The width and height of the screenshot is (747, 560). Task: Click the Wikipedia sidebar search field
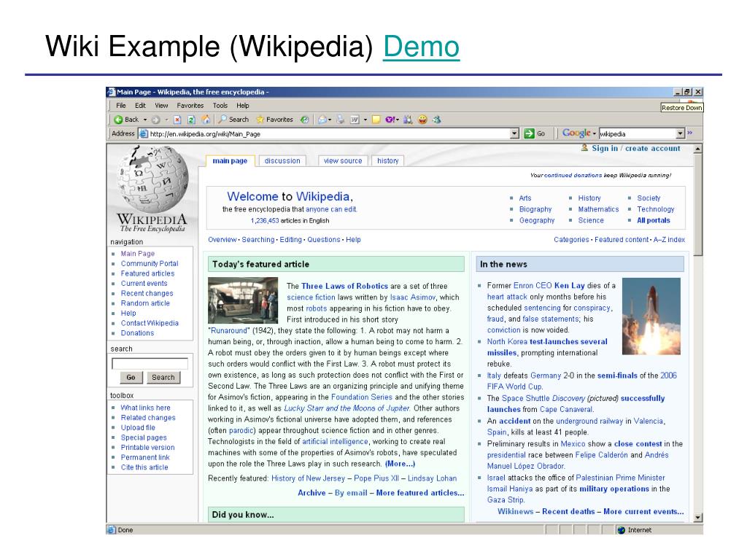[x=150, y=364]
